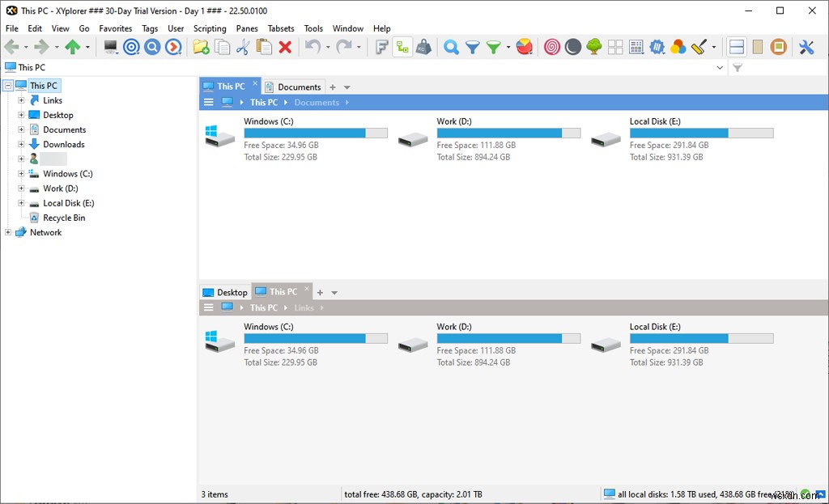Toggle the Mini Tree toolbar icon
829x504 pixels.
point(401,47)
